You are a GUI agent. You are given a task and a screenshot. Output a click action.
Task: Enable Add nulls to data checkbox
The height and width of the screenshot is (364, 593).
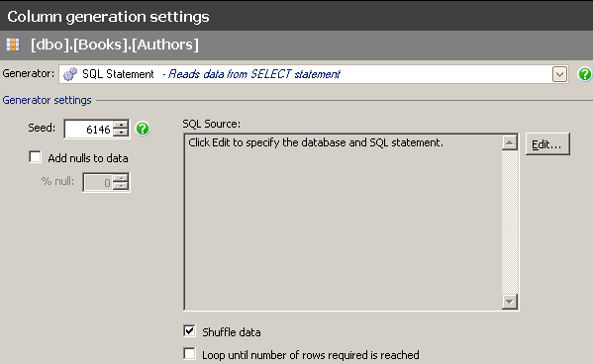pos(36,157)
